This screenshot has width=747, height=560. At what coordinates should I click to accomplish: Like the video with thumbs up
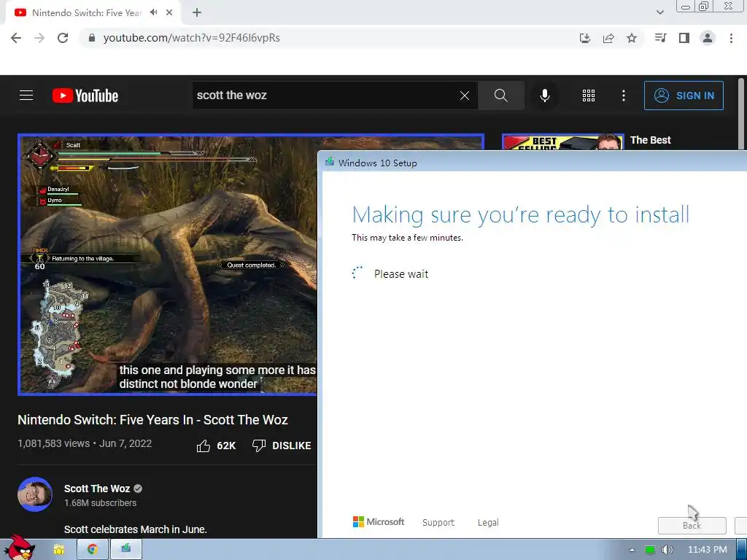point(216,446)
